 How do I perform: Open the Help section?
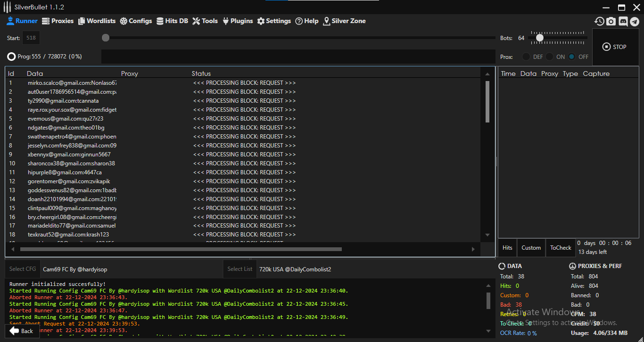pos(307,21)
